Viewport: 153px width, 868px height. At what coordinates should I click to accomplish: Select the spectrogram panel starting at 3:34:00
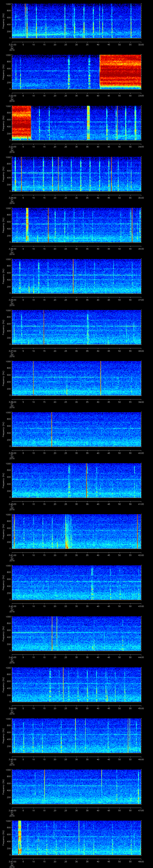77,174
